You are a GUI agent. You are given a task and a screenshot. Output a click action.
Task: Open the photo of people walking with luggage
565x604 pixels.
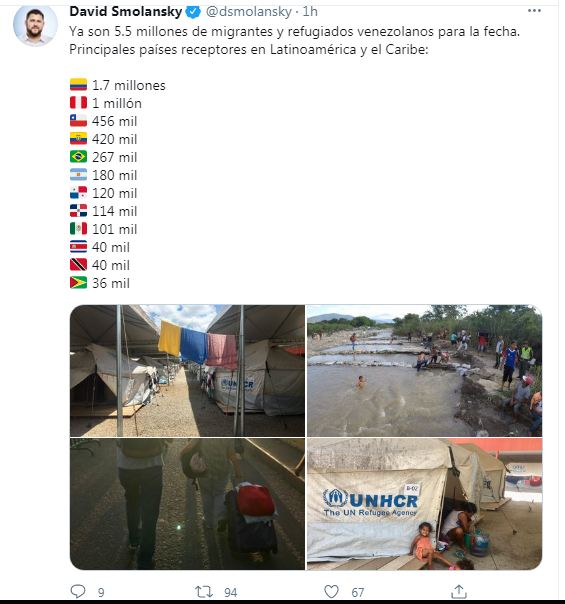click(187, 504)
